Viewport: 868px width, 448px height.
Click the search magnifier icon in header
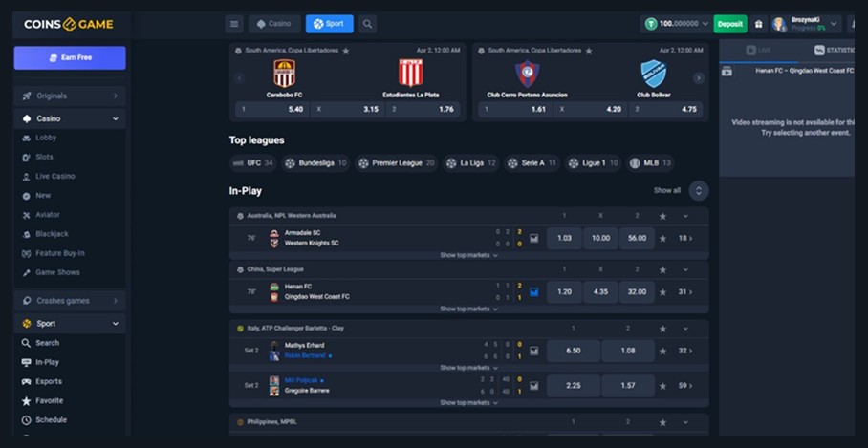(367, 24)
